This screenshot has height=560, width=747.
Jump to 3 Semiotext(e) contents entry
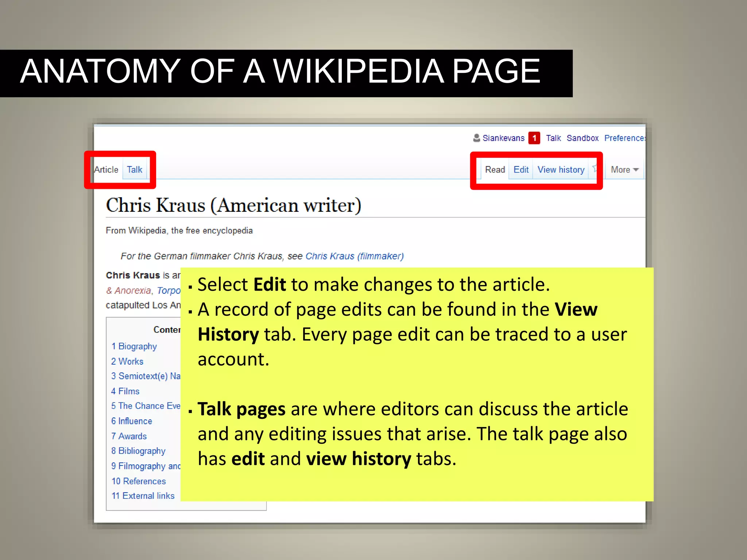146,376
